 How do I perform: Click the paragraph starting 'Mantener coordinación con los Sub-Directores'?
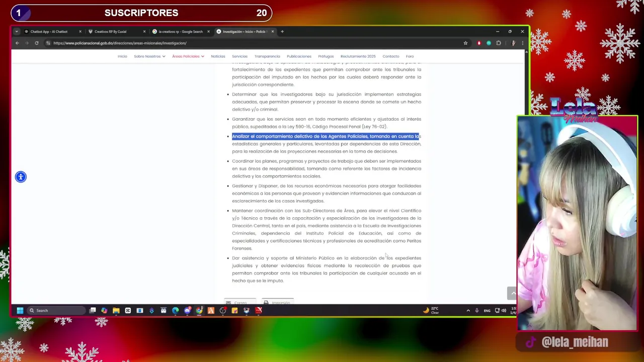pyautogui.click(x=327, y=229)
